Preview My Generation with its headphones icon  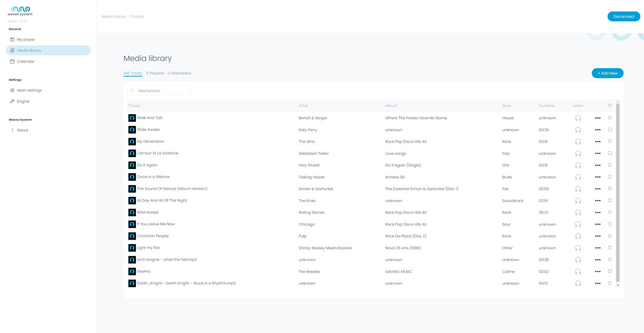(x=578, y=142)
